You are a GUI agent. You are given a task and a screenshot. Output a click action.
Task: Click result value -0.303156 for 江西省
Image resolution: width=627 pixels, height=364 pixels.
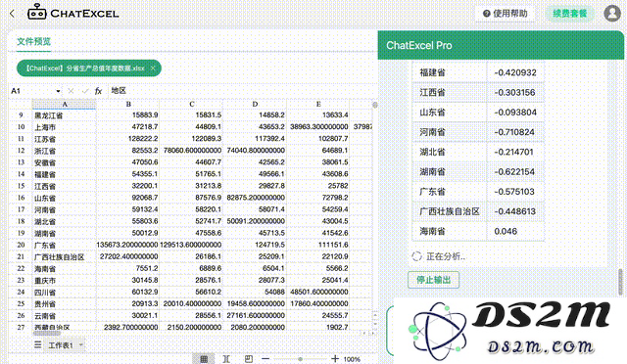(x=514, y=93)
